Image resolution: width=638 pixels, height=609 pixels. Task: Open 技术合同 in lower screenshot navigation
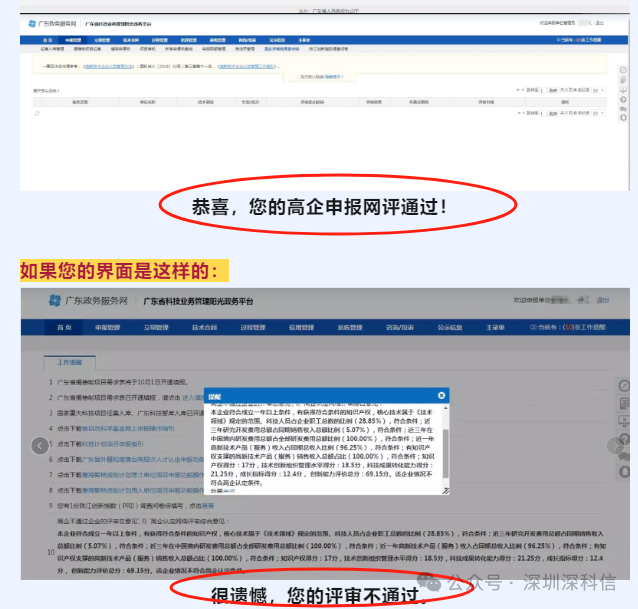pos(204,327)
